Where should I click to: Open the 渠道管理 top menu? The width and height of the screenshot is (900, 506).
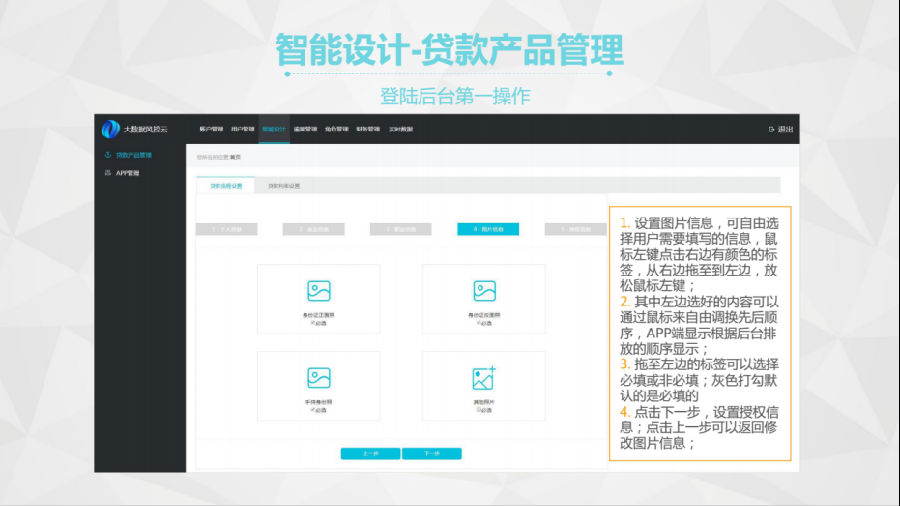pyautogui.click(x=305, y=129)
